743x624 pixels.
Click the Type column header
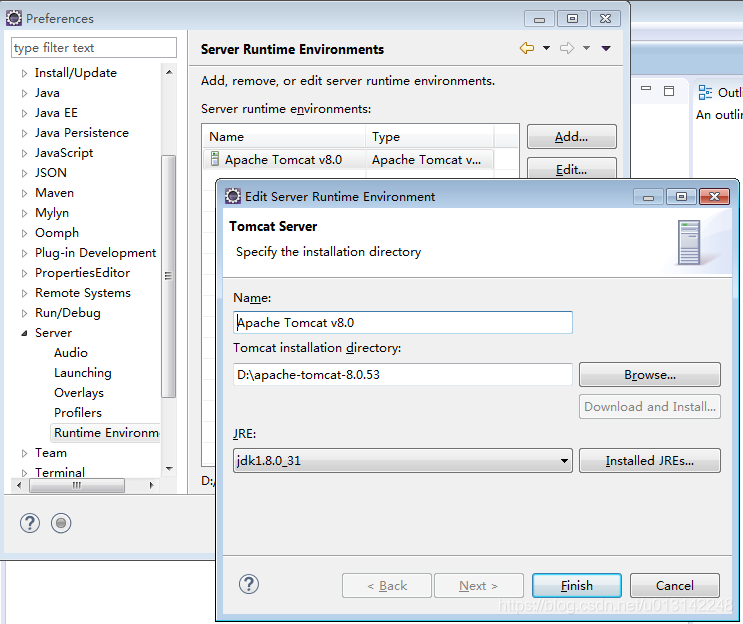430,136
